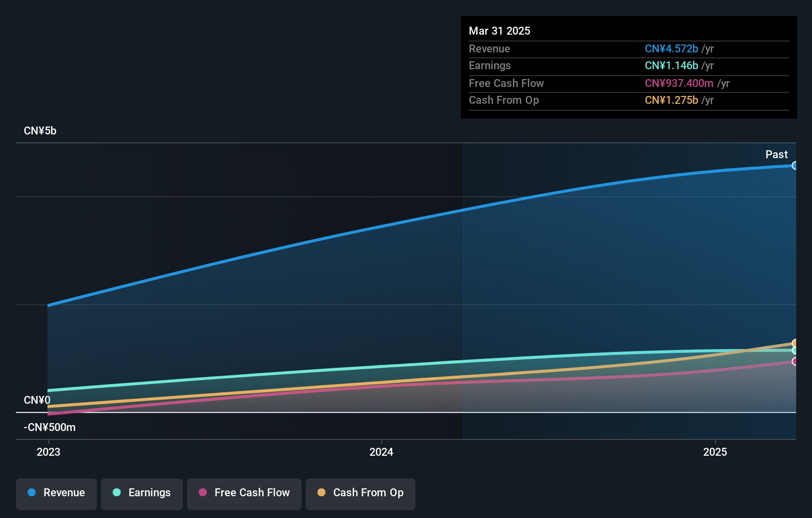Click the -CN¥500m y-axis label

point(49,427)
